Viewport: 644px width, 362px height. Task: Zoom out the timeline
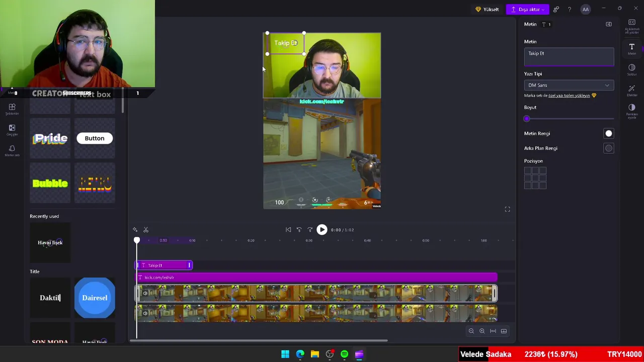pos(471,331)
